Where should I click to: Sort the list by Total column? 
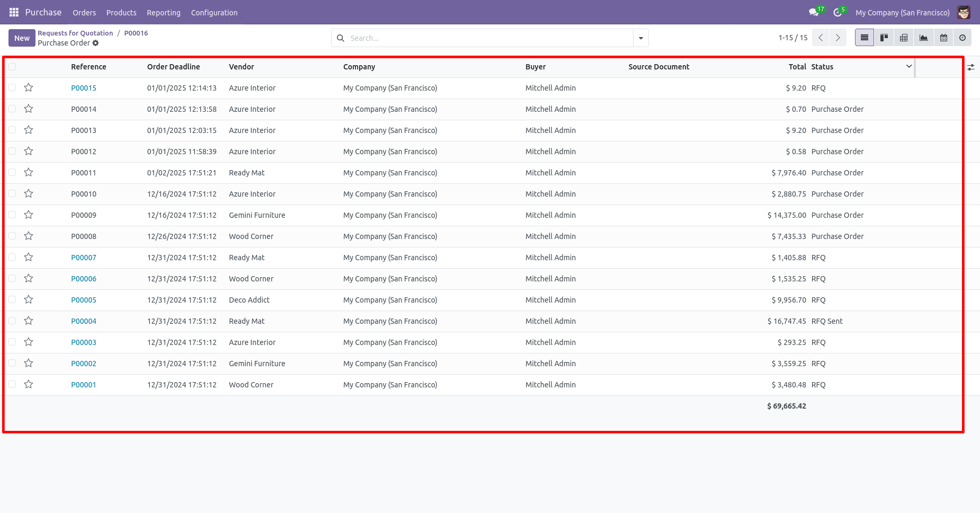pyautogui.click(x=797, y=67)
